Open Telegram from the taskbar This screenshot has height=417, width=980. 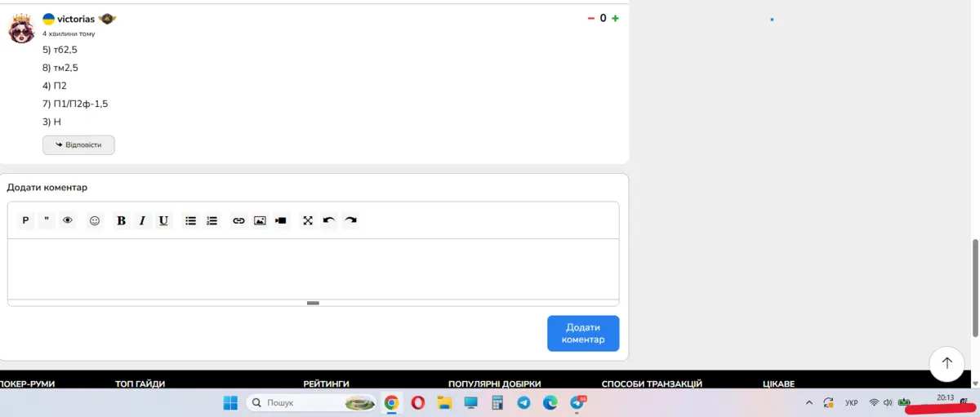tap(523, 402)
